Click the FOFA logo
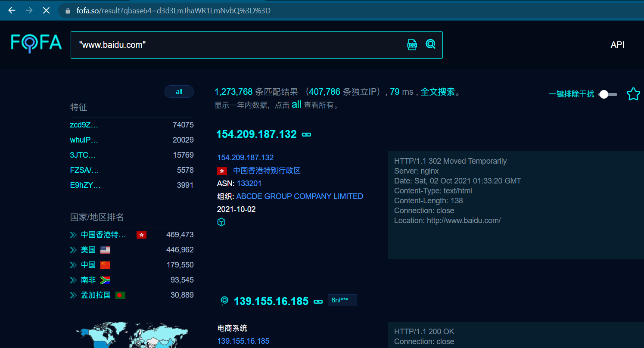Viewport: 644px width, 348px height. click(x=37, y=43)
